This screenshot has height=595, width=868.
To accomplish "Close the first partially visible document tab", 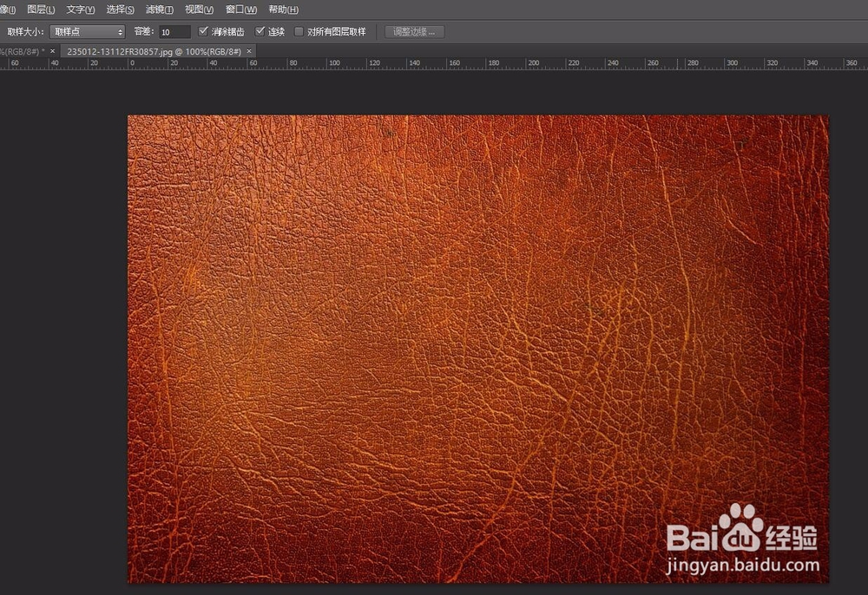I will (53, 51).
